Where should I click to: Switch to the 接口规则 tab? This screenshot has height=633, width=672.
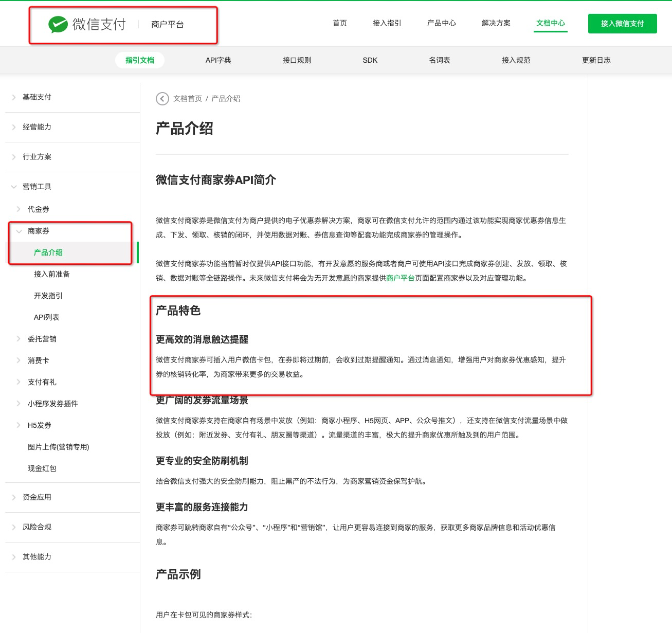coord(297,60)
